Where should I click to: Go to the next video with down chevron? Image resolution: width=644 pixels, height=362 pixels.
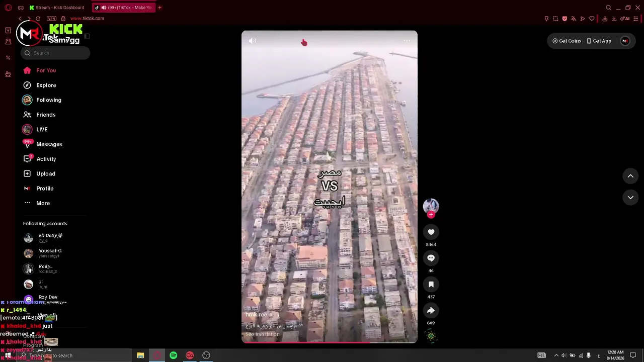[x=630, y=198]
